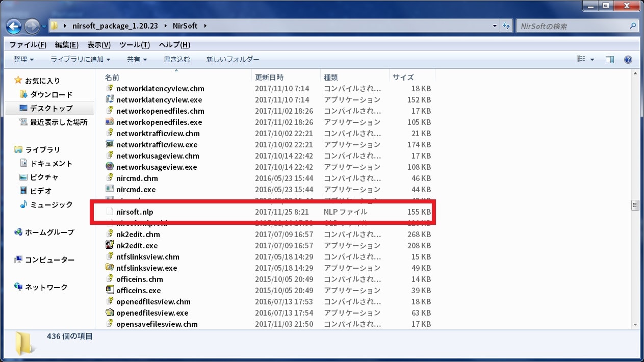Open the view options dropdown arrow

pyautogui.click(x=592, y=60)
